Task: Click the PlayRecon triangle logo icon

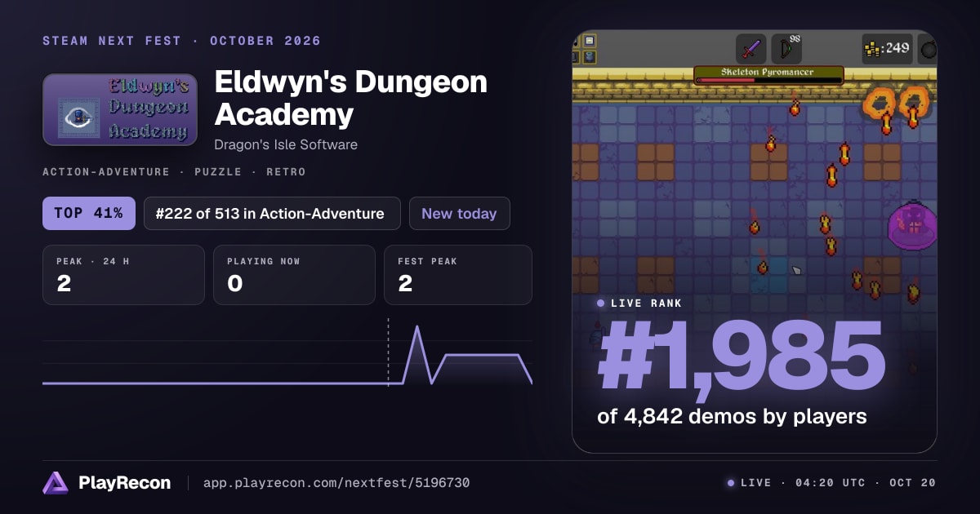Action: click(x=56, y=483)
